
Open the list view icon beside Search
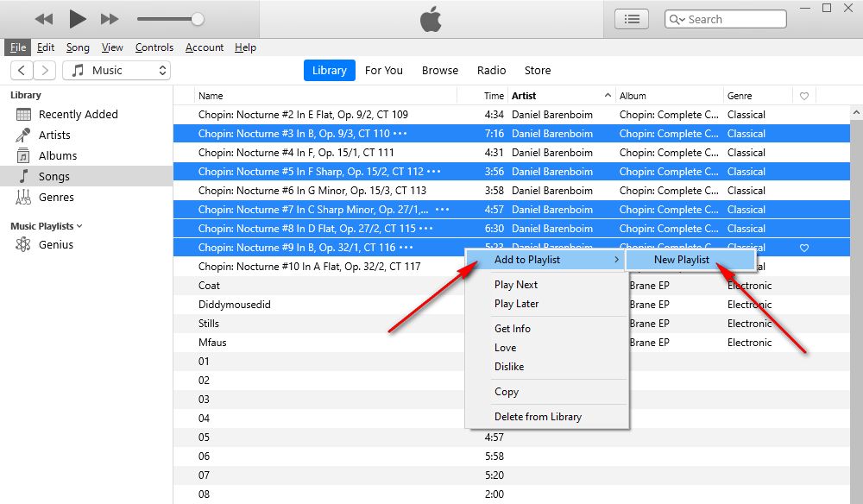click(x=632, y=19)
